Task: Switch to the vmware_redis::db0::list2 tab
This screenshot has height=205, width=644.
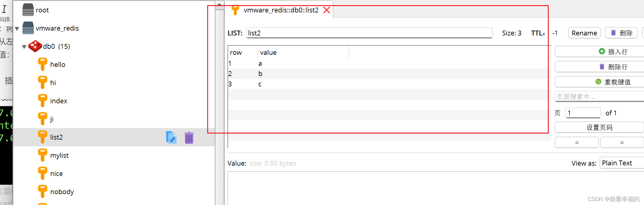Action: (x=281, y=10)
